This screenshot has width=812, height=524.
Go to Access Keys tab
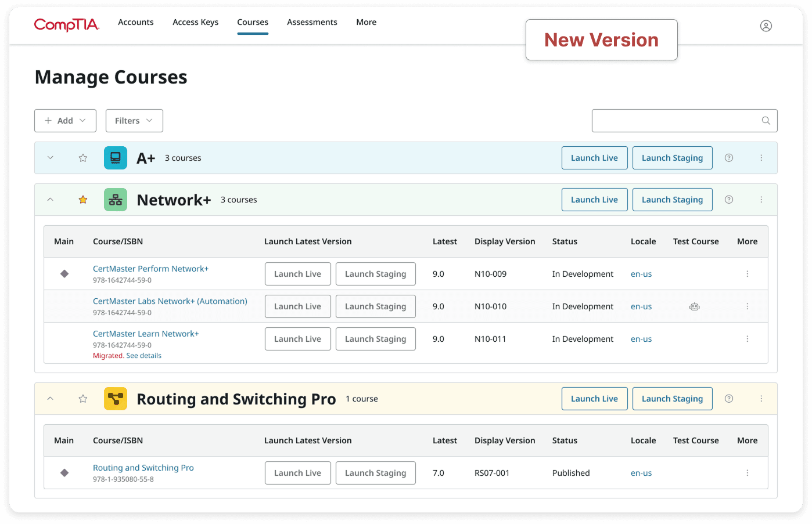point(196,22)
